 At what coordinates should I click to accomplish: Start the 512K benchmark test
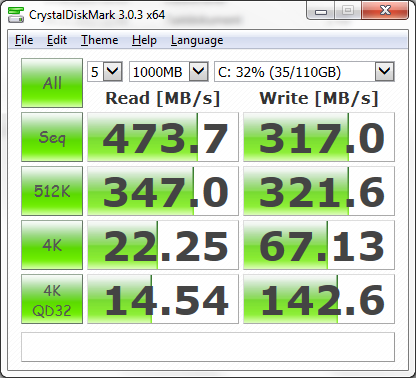(x=52, y=191)
